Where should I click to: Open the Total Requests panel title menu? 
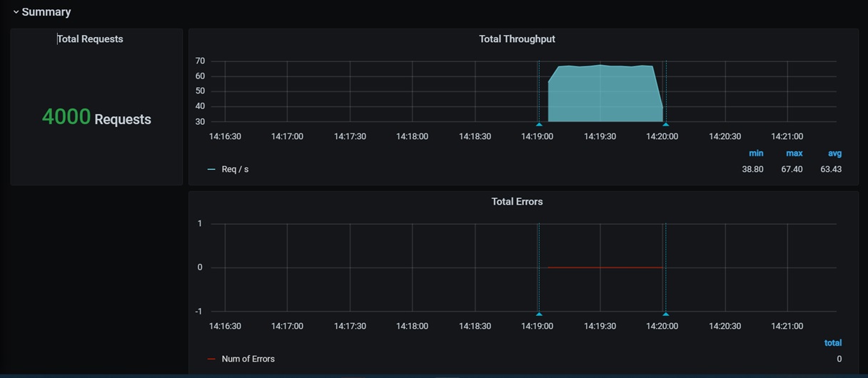point(90,39)
